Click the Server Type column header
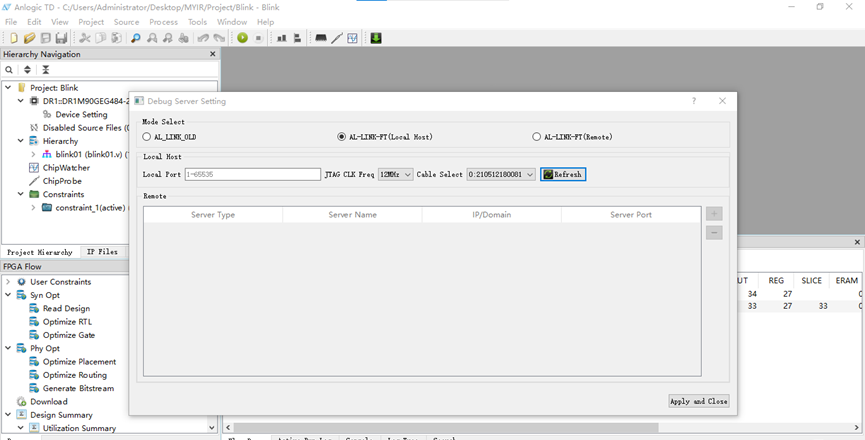The width and height of the screenshot is (865, 440). pos(213,215)
